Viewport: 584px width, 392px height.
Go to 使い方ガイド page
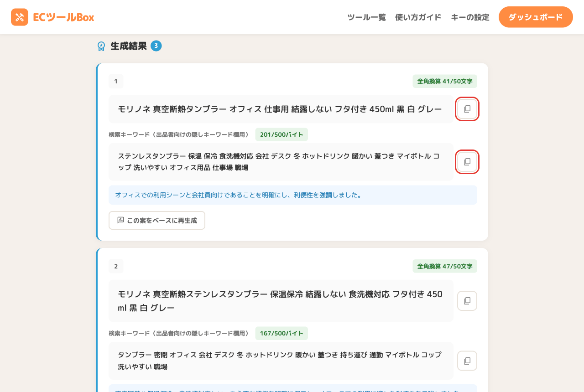[x=418, y=17]
